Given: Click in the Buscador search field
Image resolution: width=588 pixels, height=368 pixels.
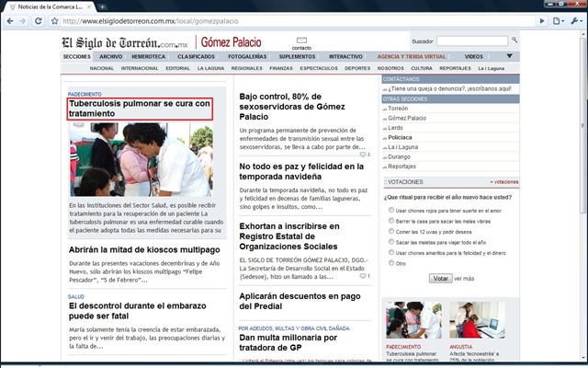Looking at the screenshot, I should point(472,40).
